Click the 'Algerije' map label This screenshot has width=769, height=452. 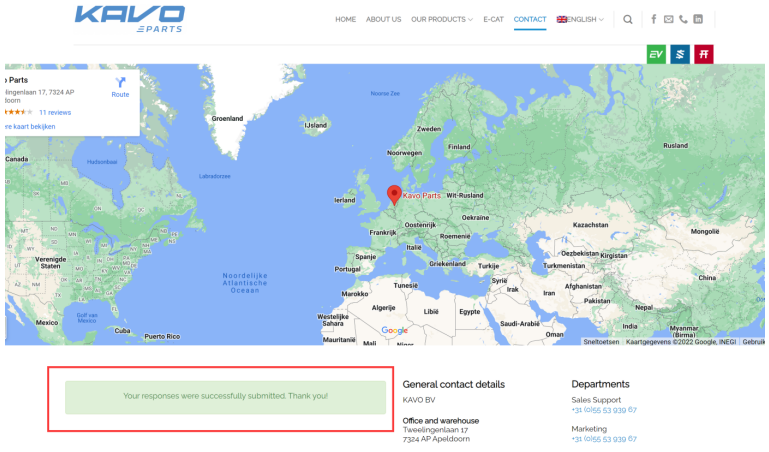pos(384,308)
